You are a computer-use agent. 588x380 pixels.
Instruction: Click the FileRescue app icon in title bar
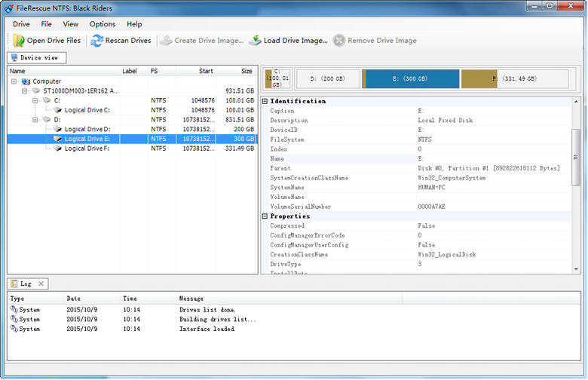(x=8, y=7)
